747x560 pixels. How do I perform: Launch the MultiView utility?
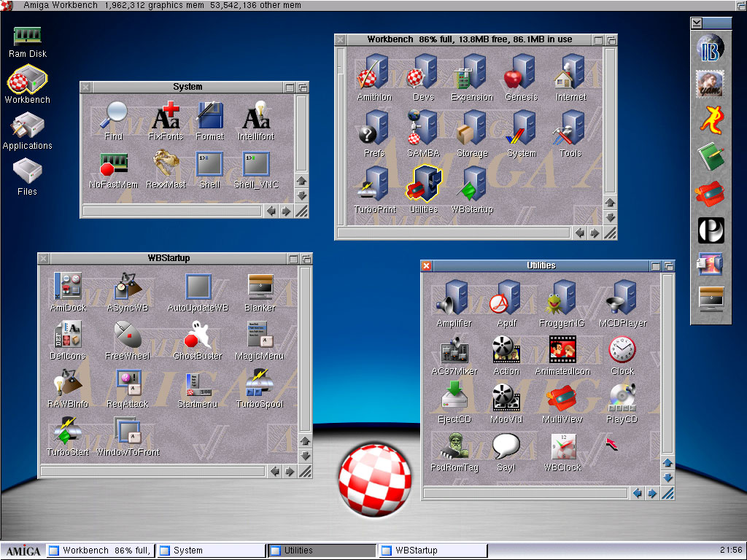coord(562,398)
